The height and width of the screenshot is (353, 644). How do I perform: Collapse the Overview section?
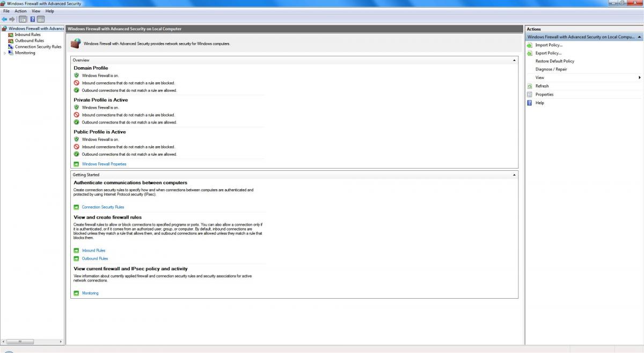(x=515, y=60)
